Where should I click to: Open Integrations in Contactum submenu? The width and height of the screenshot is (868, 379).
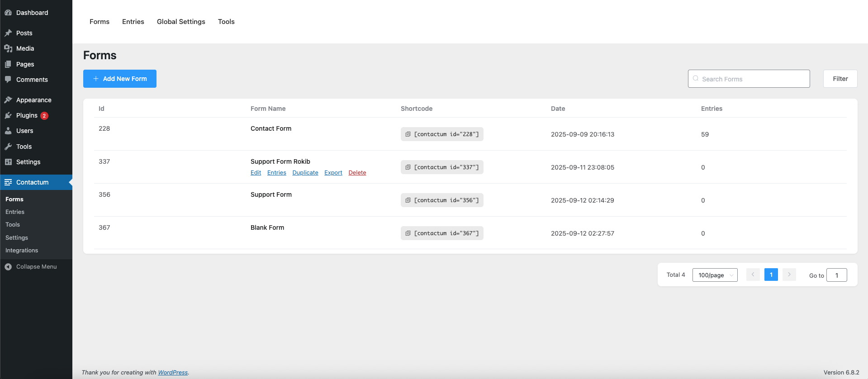[x=22, y=251]
